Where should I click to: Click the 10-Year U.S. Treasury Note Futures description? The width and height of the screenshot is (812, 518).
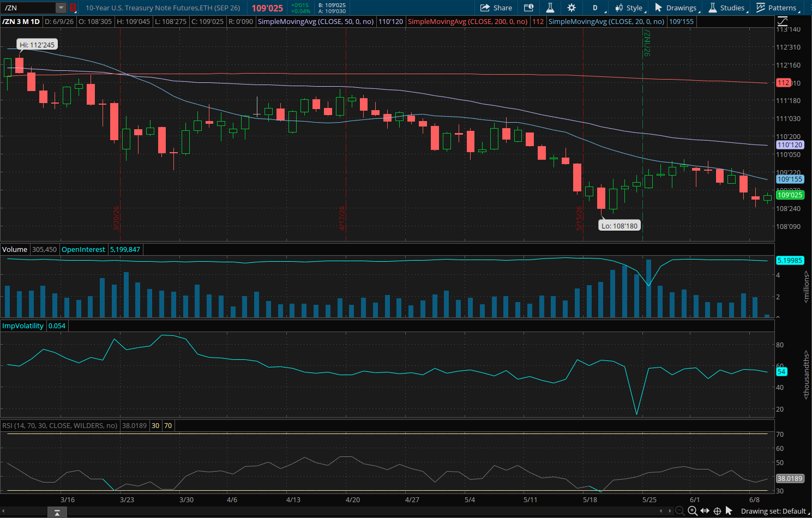coord(163,8)
